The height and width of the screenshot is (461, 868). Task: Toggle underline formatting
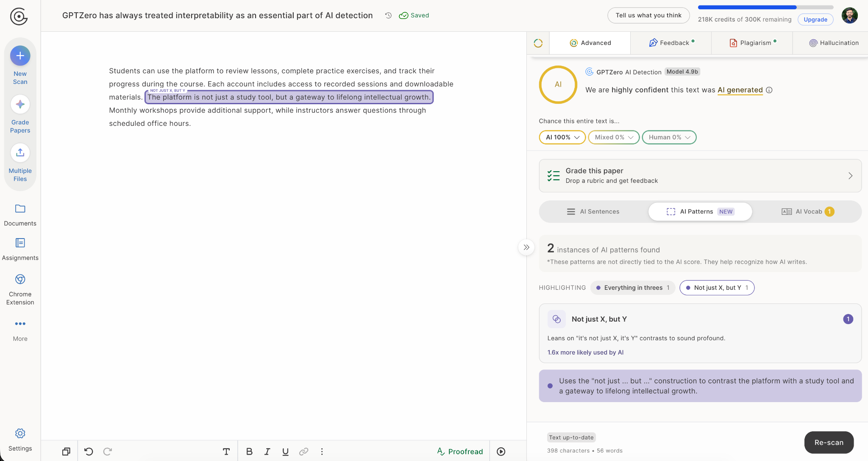coord(285,452)
